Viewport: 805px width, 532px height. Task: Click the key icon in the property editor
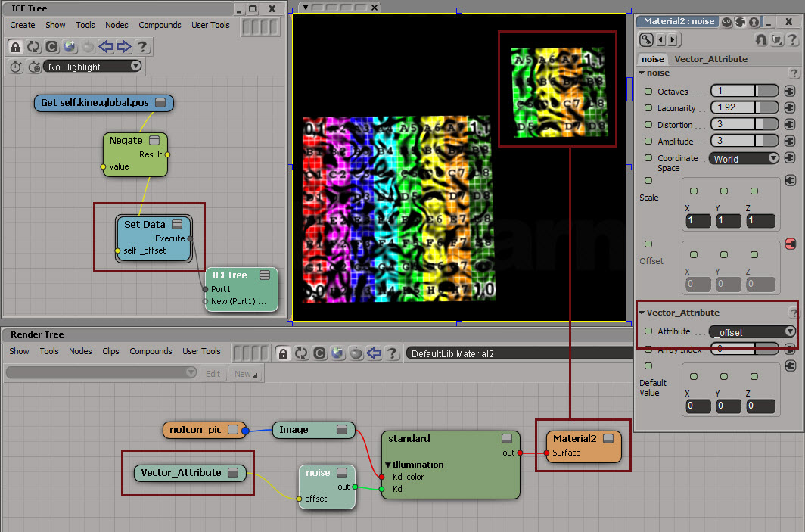coord(647,39)
